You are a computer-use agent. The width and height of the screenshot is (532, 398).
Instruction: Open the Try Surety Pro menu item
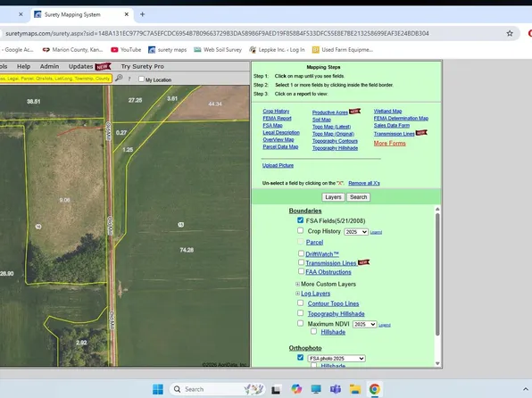[143, 67]
